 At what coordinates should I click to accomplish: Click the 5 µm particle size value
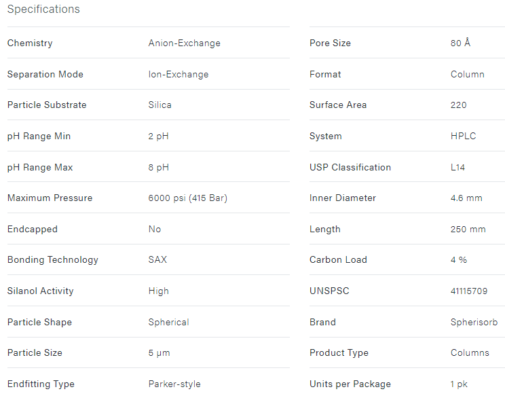pos(159,353)
